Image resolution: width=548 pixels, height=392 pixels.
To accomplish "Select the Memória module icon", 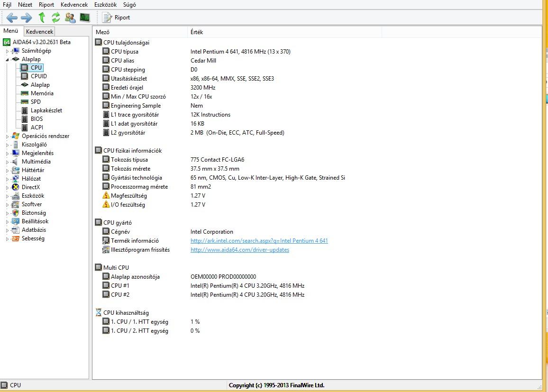I will 25,93.
